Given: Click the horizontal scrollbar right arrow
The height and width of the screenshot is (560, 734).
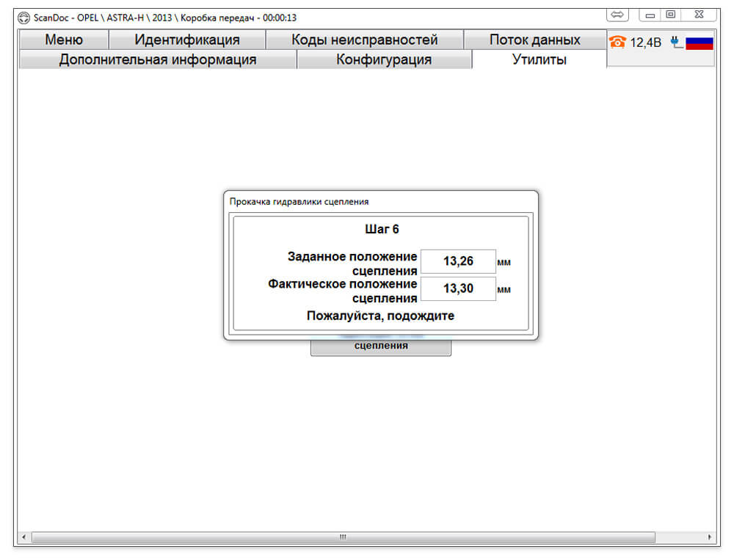Looking at the screenshot, I should coord(709,537).
